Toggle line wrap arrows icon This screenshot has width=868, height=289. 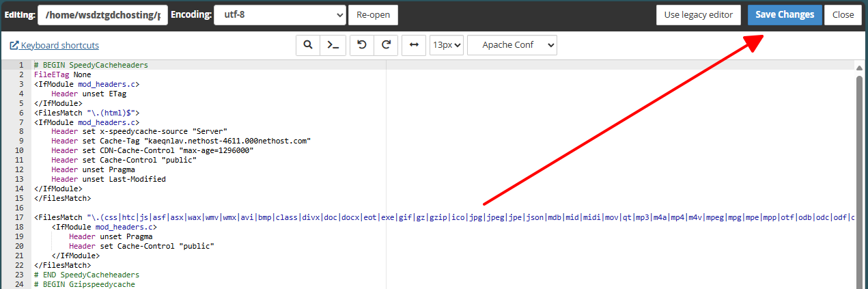point(413,45)
